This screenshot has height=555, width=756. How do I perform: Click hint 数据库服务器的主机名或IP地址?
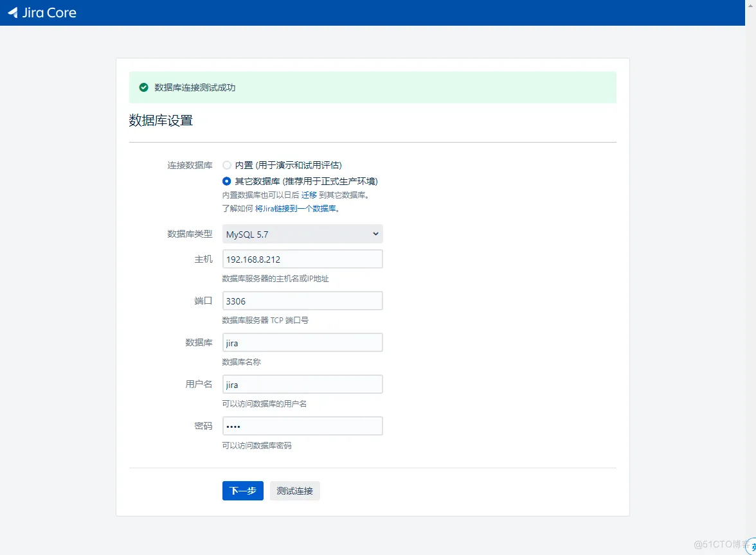(x=275, y=279)
